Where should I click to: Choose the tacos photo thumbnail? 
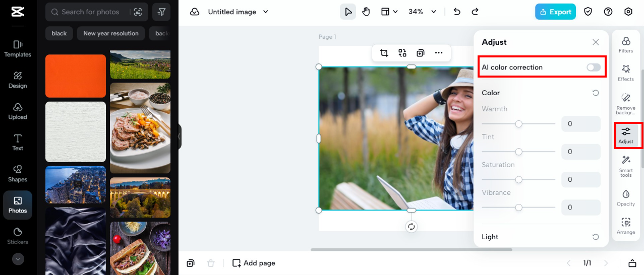click(x=140, y=248)
